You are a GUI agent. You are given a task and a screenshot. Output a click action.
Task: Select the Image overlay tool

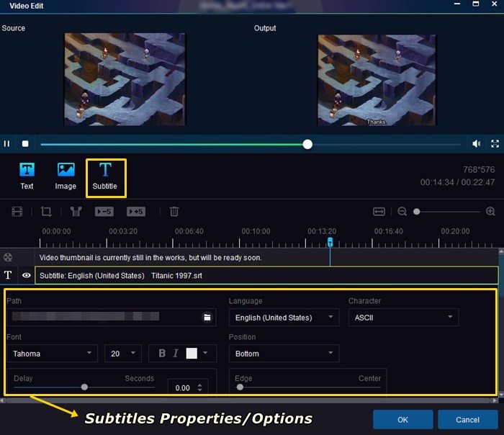66,176
